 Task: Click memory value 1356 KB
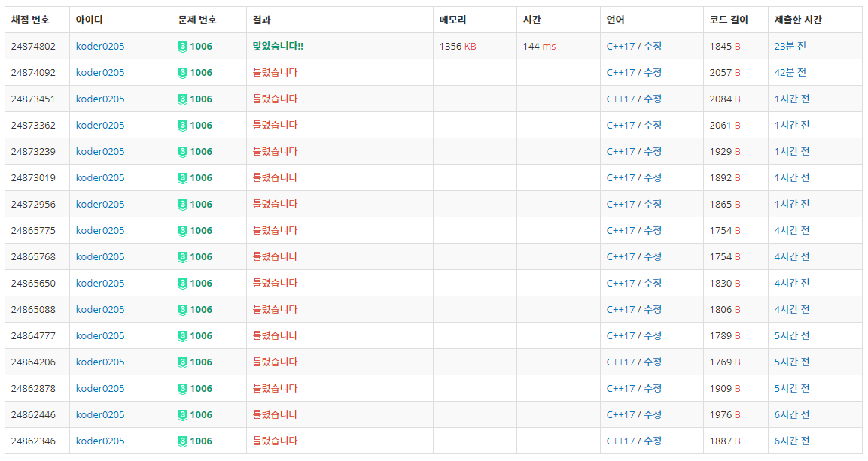point(458,47)
